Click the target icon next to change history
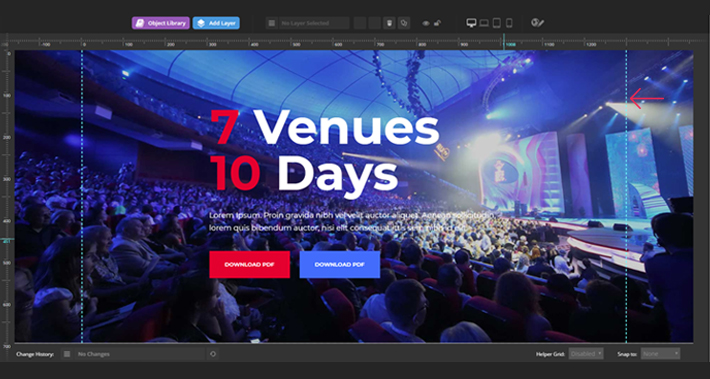The image size is (710, 379). pos(213,354)
